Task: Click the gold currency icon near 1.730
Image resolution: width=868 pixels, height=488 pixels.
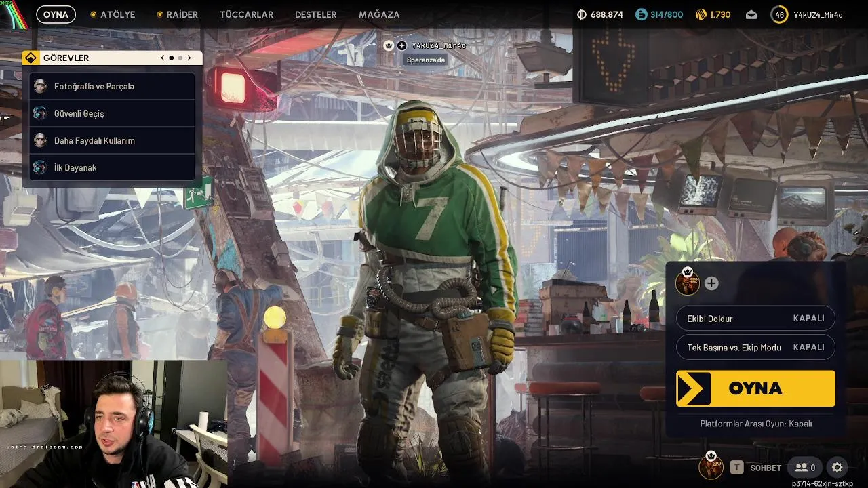Action: tap(701, 14)
